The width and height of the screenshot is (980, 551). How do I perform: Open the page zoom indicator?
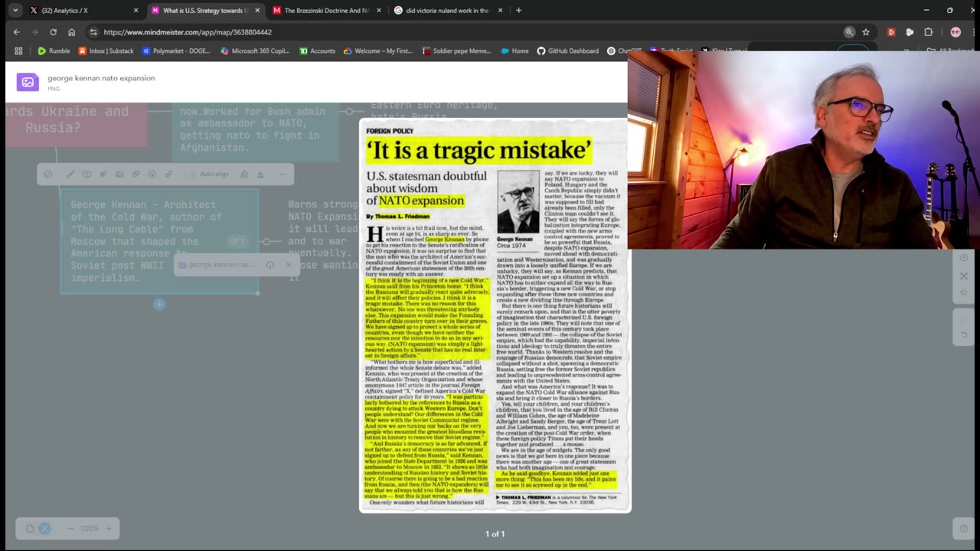coord(849,32)
